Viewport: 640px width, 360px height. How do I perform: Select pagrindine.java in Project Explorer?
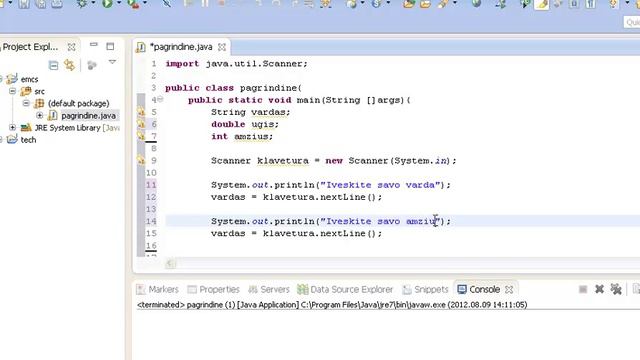[x=88, y=116]
